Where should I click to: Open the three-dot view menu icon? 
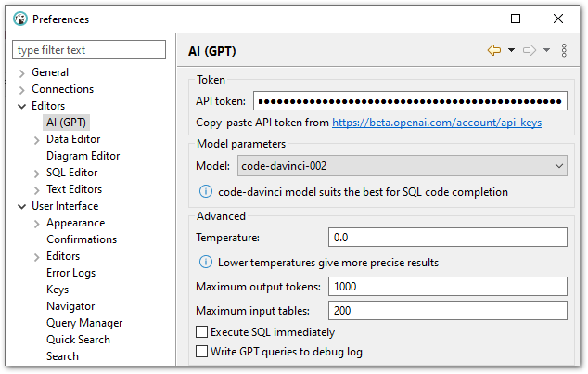pos(564,50)
